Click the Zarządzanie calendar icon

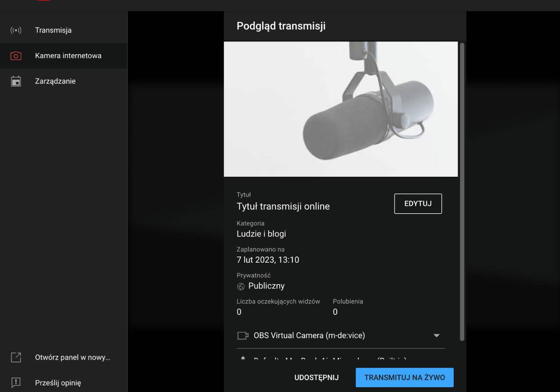coord(16,81)
